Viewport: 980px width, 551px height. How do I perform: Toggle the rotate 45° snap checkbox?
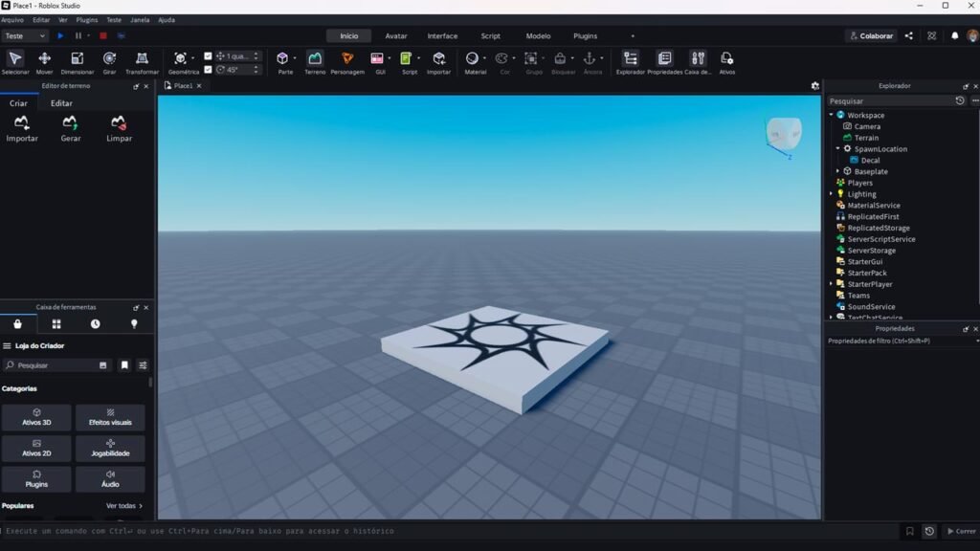click(208, 69)
